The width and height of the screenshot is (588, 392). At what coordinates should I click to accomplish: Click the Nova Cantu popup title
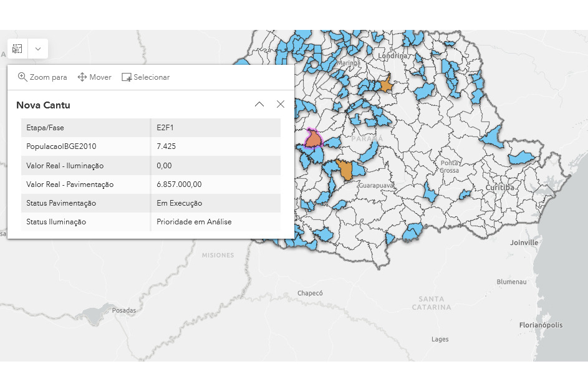(43, 105)
